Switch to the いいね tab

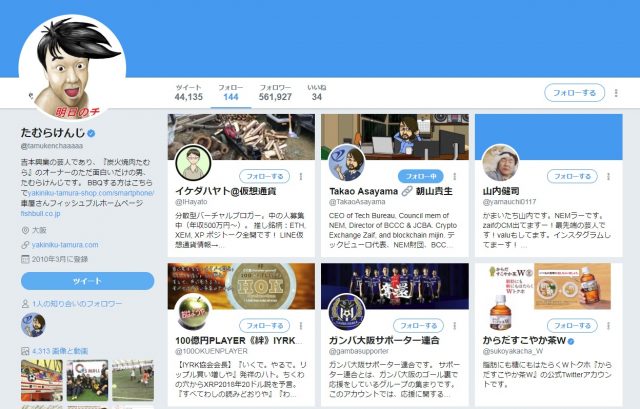[x=316, y=92]
